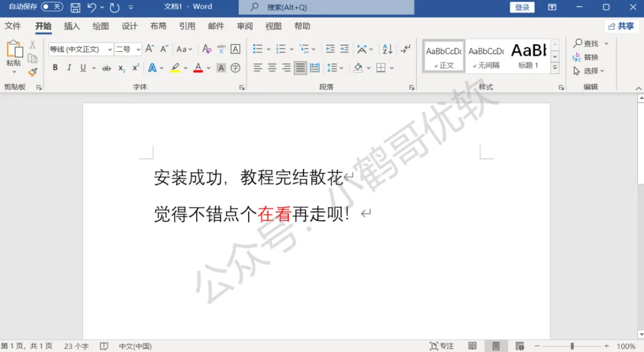The height and width of the screenshot is (352, 644).
Task: Switch to 设计 Design tab
Action: click(129, 26)
